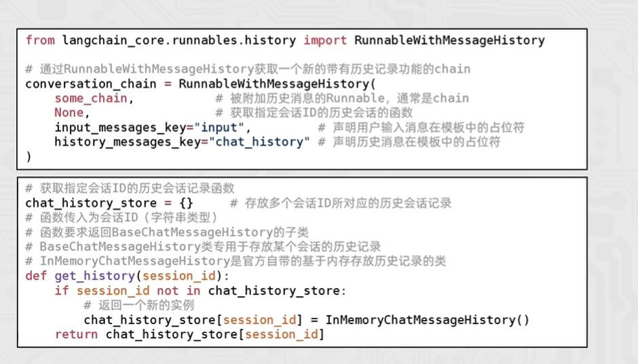
Task: Click the 'import' keyword in the top code block
Action: [x=325, y=40]
